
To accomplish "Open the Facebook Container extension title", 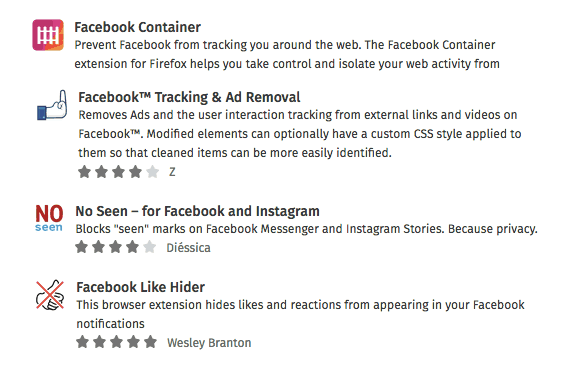I will click(137, 27).
